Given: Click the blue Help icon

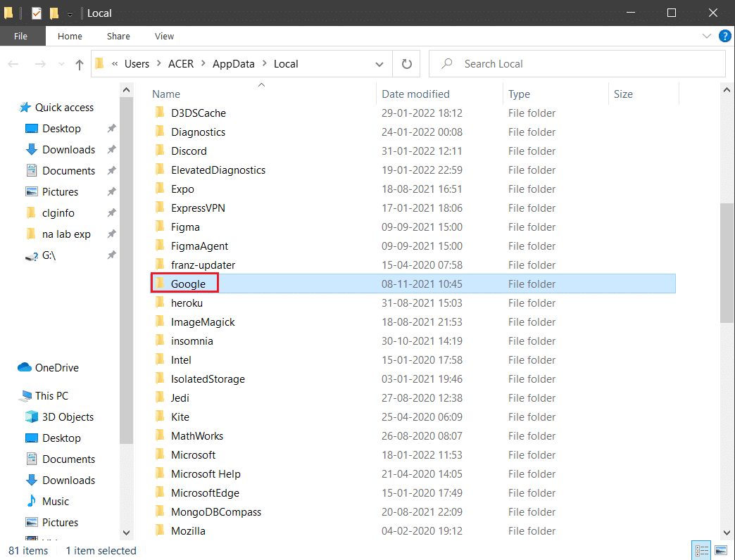Looking at the screenshot, I should (x=725, y=36).
